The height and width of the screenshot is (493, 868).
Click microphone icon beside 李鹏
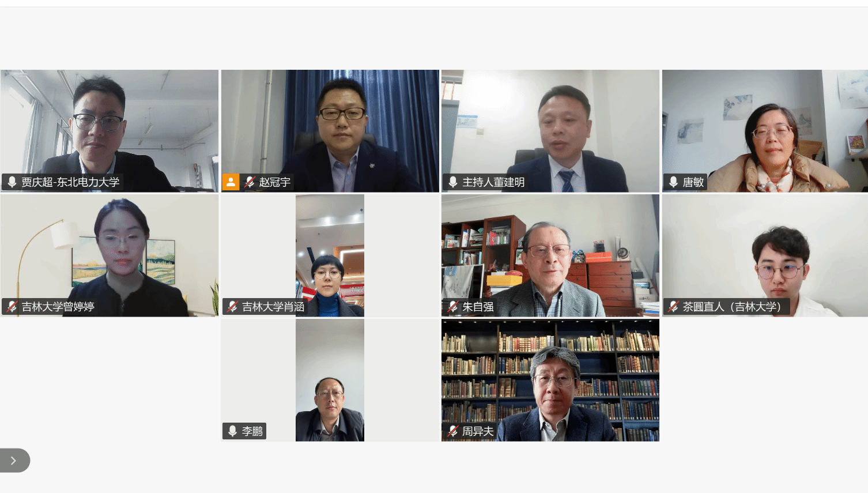(x=232, y=431)
